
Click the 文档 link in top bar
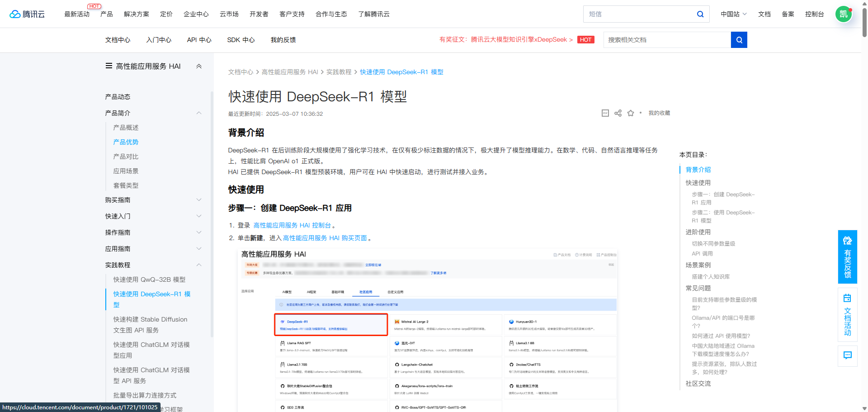764,14
